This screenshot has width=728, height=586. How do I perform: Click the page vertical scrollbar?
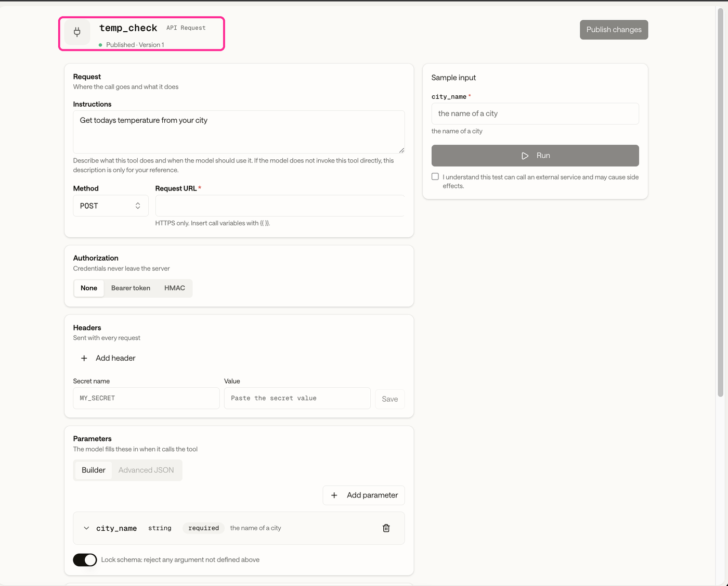click(721, 203)
